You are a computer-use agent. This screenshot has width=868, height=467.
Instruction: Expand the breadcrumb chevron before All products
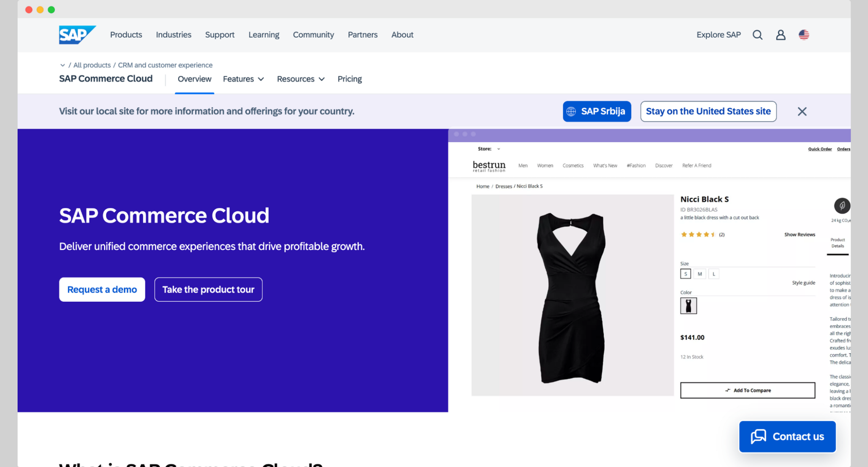(62, 65)
